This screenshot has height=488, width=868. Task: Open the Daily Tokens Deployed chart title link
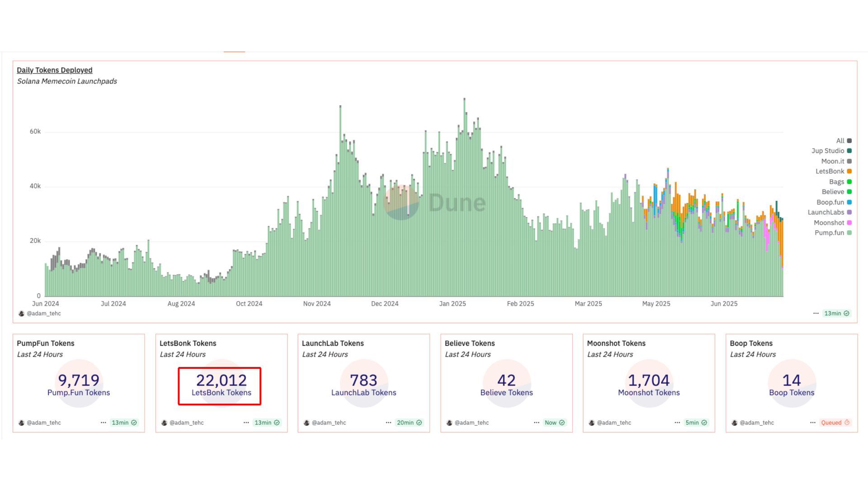(x=55, y=70)
